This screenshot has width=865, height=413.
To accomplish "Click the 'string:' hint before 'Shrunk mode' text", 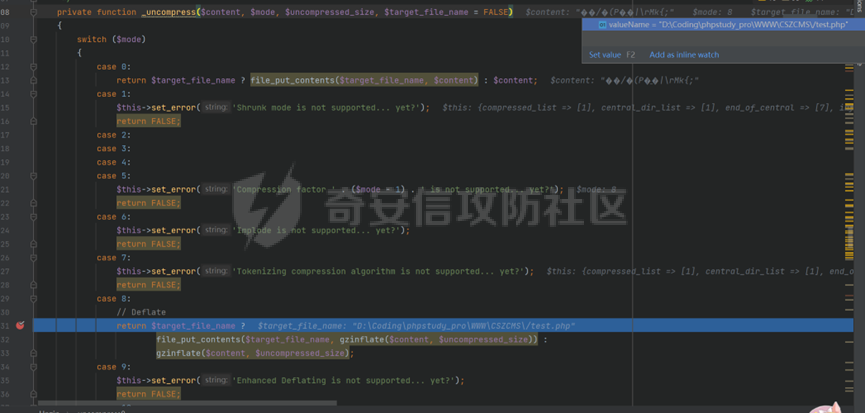I will tap(215, 107).
